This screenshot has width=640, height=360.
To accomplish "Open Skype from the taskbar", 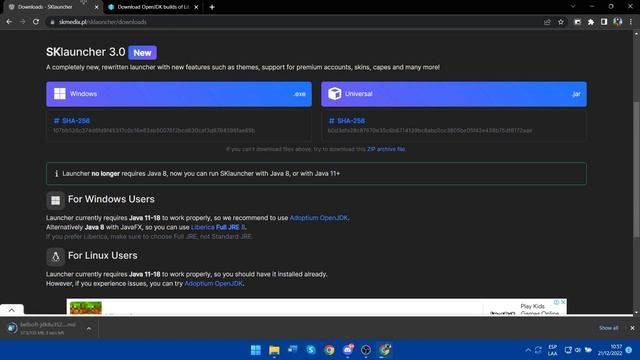I will click(311, 350).
